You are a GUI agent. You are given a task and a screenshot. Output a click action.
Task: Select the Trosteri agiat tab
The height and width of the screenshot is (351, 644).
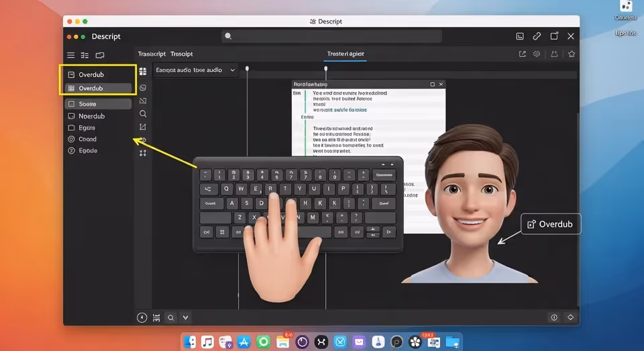[345, 54]
